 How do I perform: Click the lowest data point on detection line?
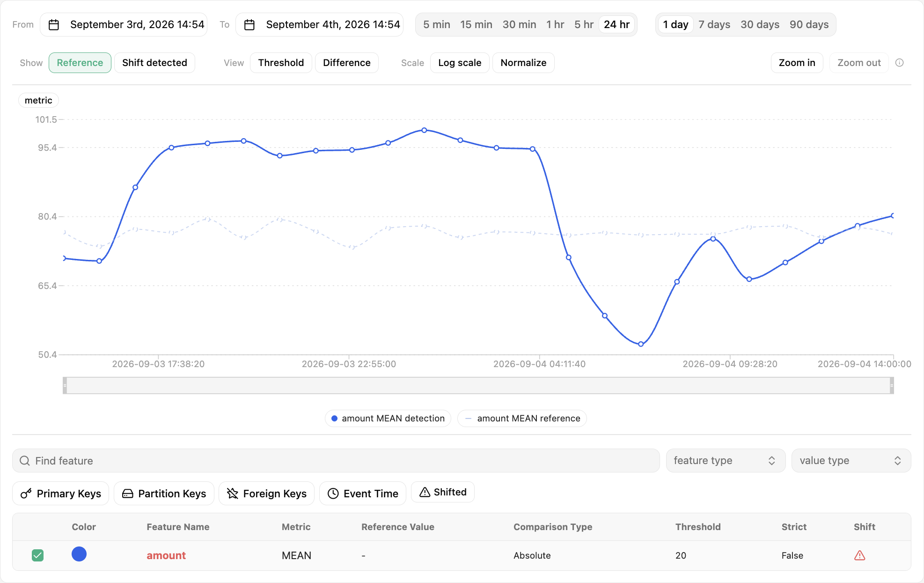641,344
